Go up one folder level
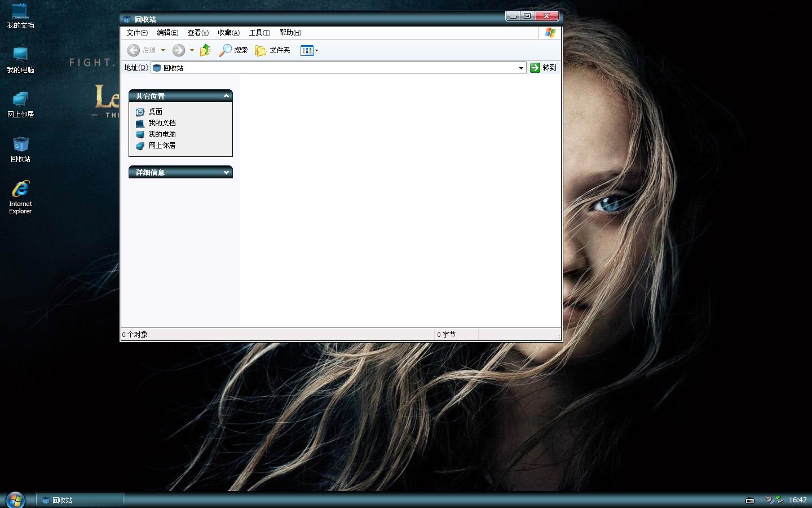Viewport: 812px width, 508px height. click(x=205, y=50)
